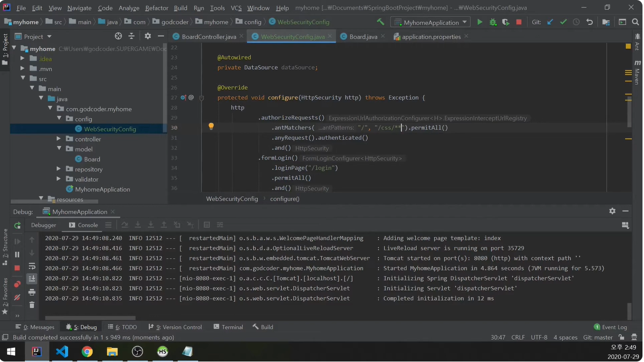Stop the application with the toolbar red square

point(519,22)
